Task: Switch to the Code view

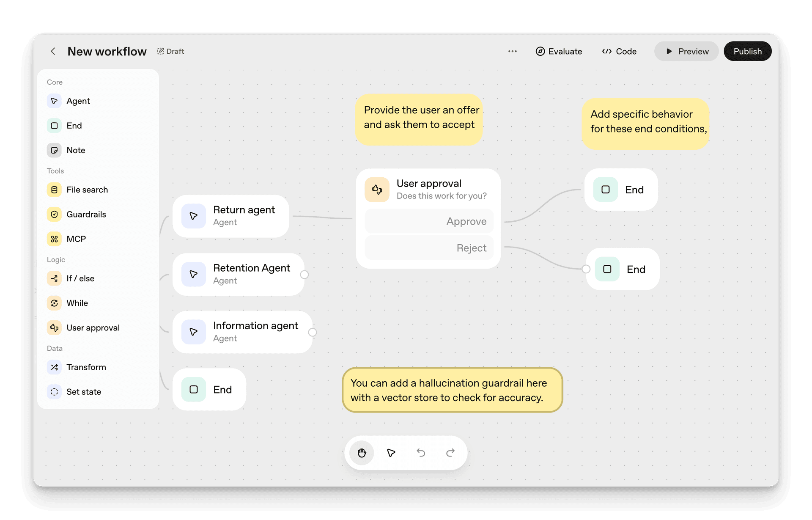Action: click(x=619, y=51)
